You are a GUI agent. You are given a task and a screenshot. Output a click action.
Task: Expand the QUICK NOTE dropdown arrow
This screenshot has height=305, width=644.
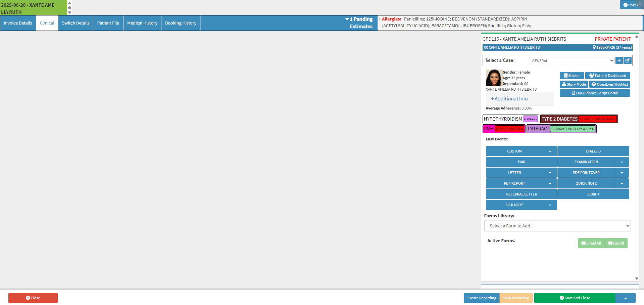tap(622, 183)
